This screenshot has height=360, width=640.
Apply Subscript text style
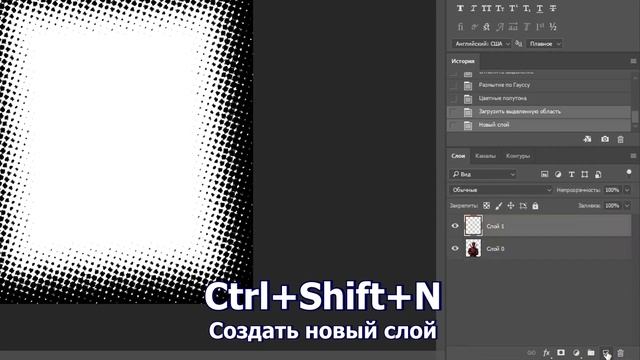coord(527,8)
